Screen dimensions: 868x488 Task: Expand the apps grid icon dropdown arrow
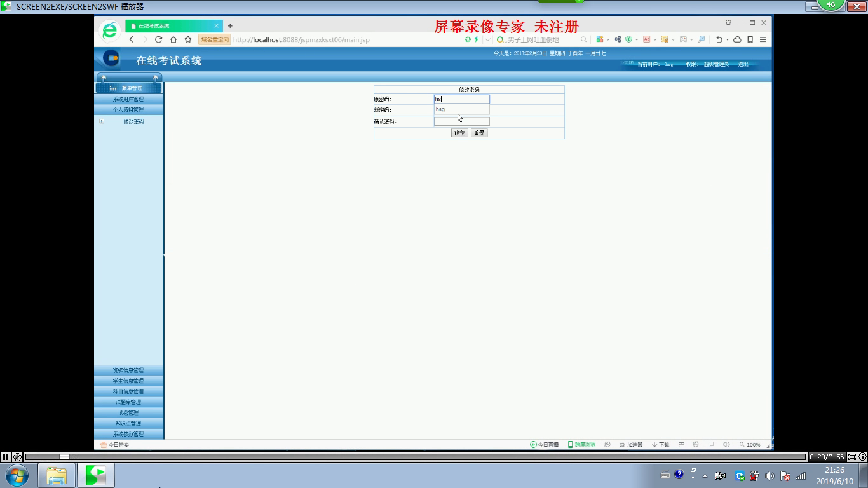pos(607,39)
